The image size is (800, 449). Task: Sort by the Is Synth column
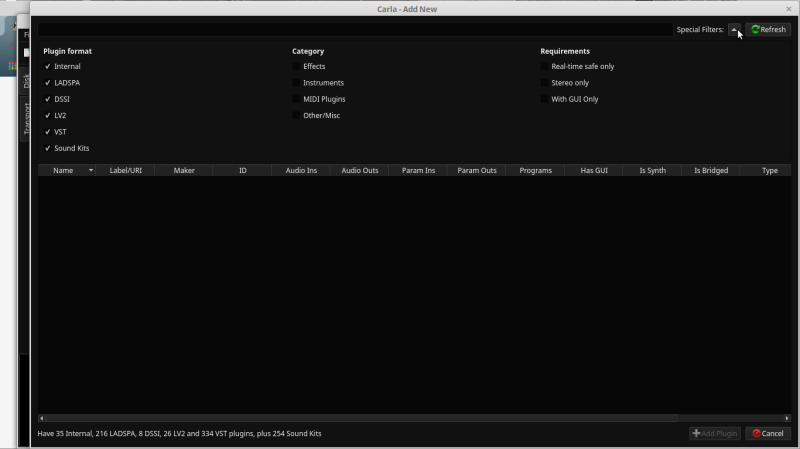[x=653, y=170]
